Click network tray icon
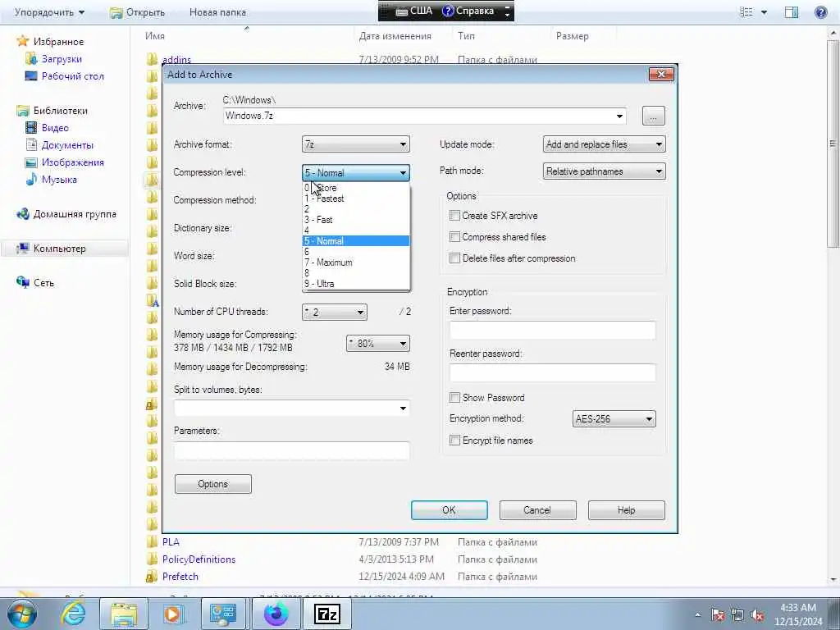The height and width of the screenshot is (630, 840). 737,614
